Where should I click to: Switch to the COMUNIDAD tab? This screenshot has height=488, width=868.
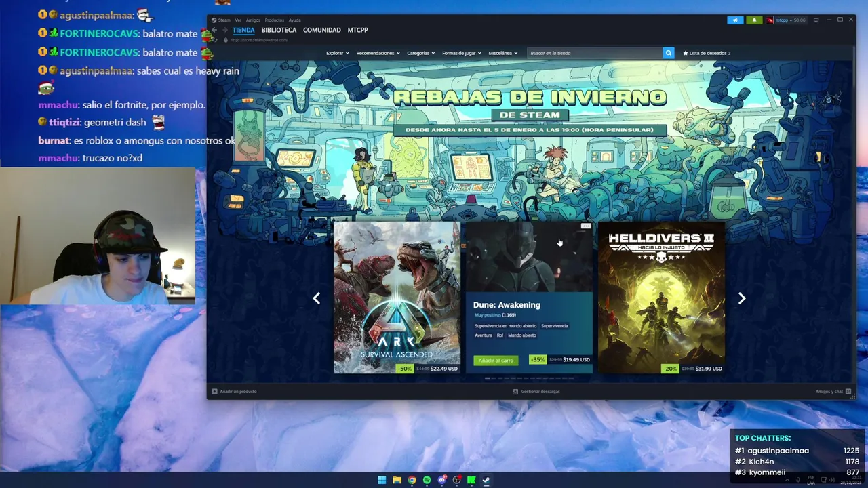pyautogui.click(x=322, y=30)
